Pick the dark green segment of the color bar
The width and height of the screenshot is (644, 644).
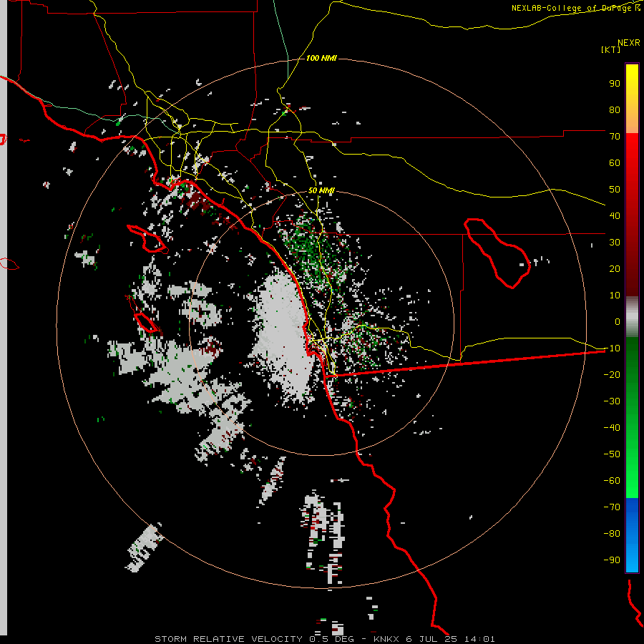pyautogui.click(x=632, y=361)
